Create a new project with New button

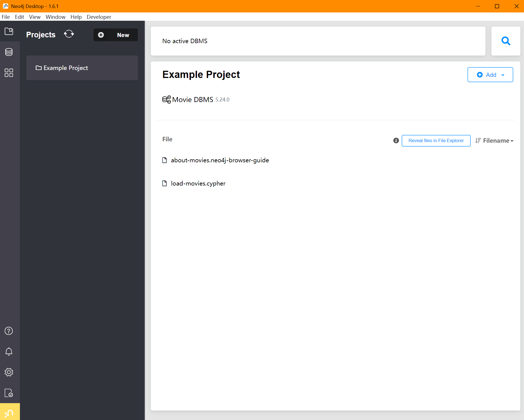pos(115,35)
